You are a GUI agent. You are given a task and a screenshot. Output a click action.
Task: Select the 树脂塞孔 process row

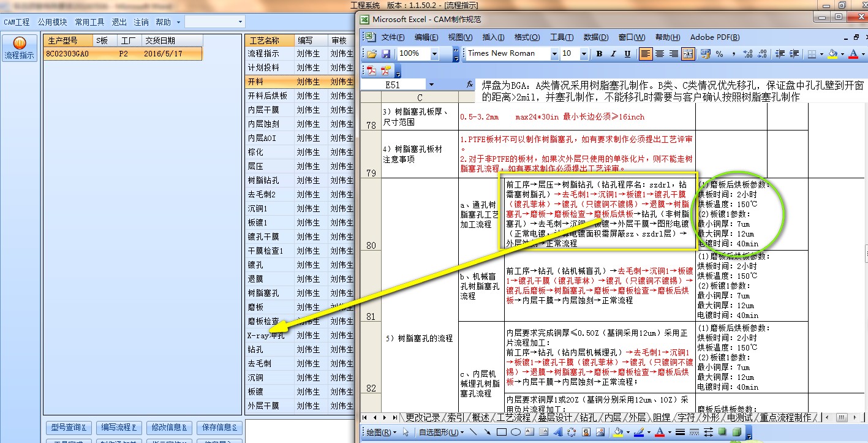click(300, 293)
